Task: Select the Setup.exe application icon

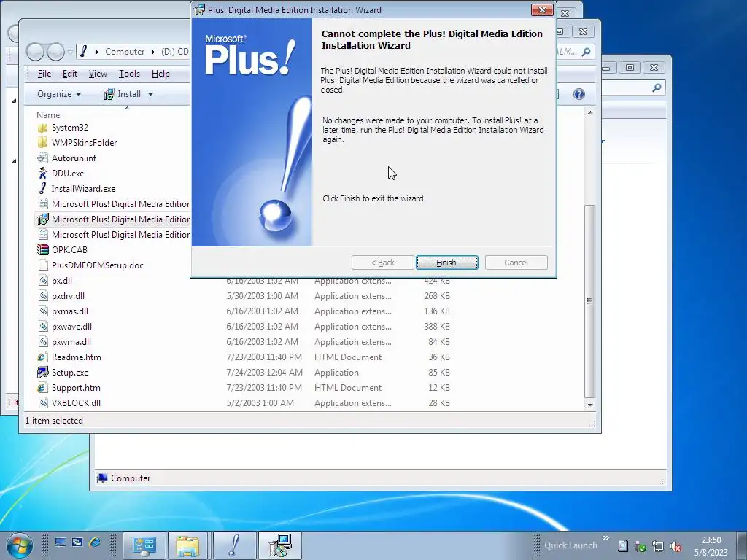Action: (x=42, y=373)
